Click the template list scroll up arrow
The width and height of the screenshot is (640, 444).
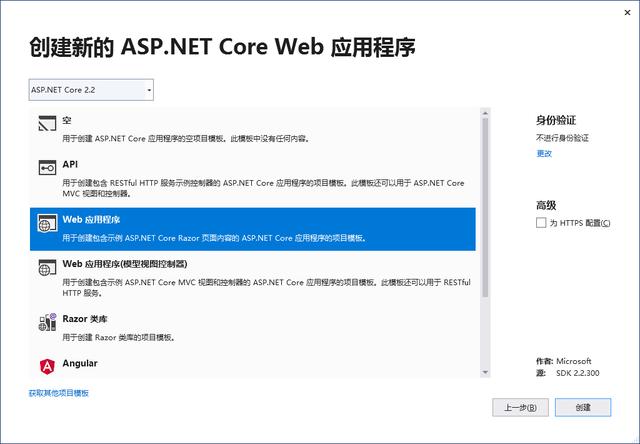click(x=485, y=113)
